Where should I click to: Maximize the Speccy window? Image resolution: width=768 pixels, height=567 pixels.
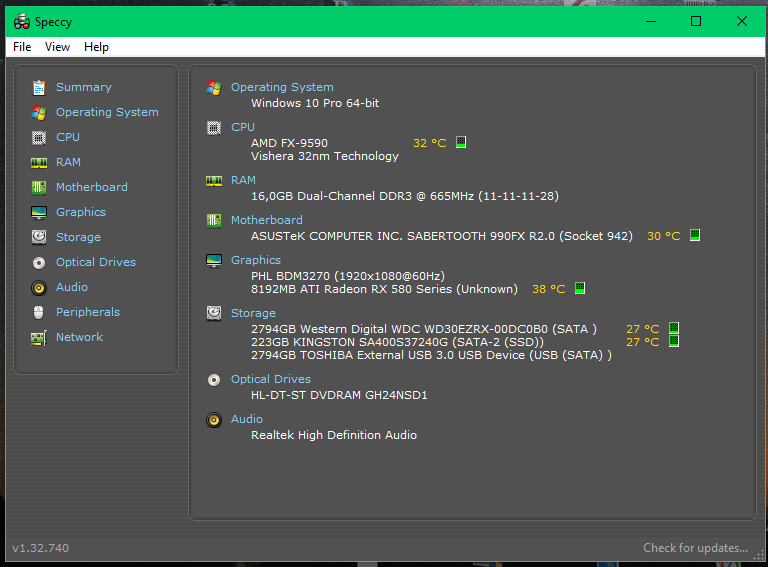point(696,21)
